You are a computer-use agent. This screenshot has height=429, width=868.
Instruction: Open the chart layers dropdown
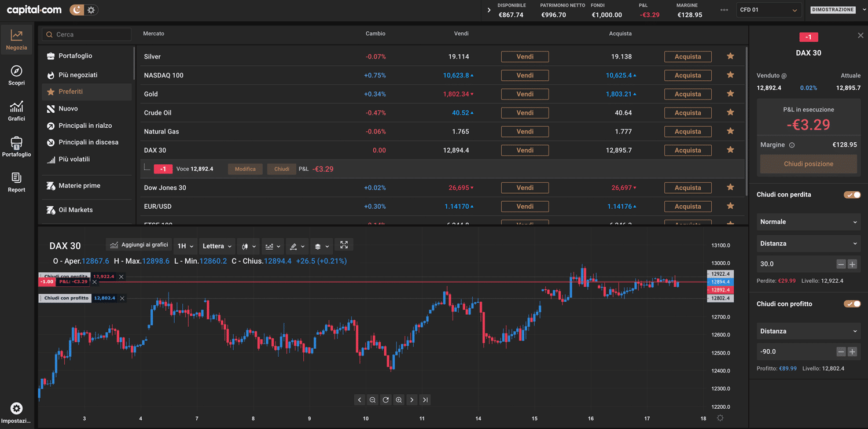(321, 246)
